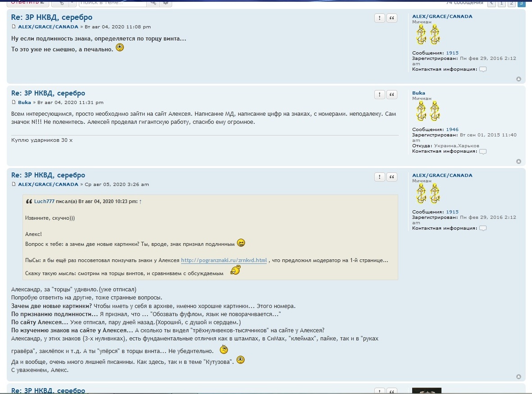
Task: Jump to top via arrow in Buka's post
Action: point(518,161)
